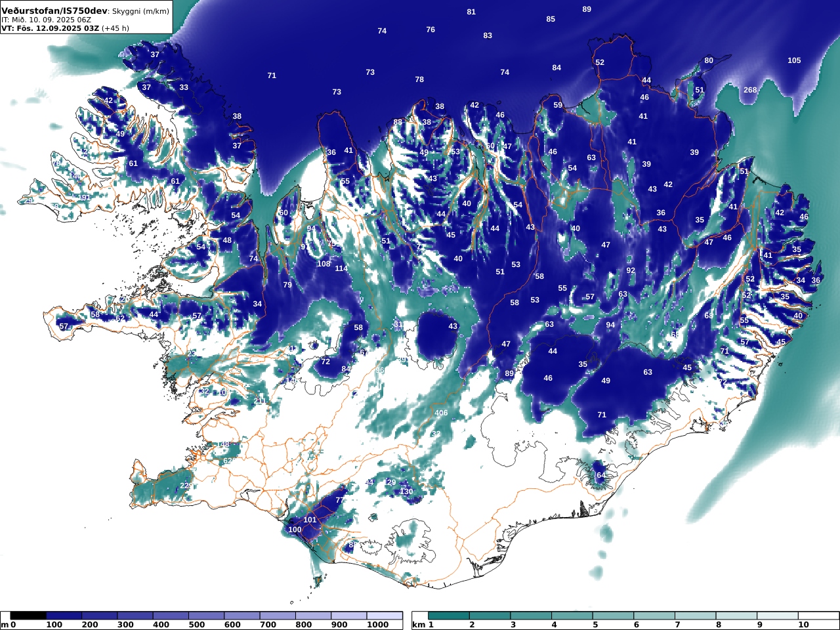Click the visibility value 268 in the northeast

click(x=750, y=90)
